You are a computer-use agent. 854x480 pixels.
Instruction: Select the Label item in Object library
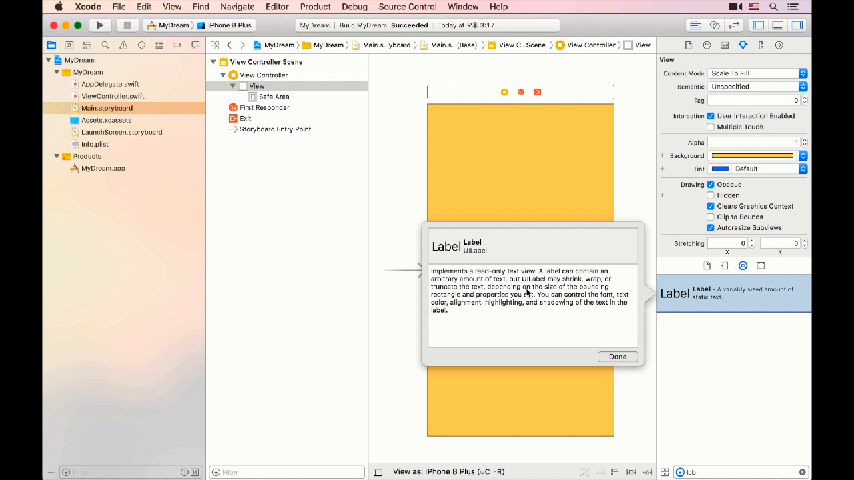(x=734, y=294)
